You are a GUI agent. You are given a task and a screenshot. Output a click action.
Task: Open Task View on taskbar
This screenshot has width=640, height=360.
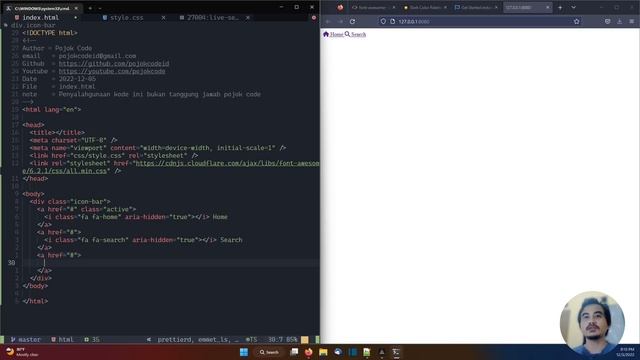click(294, 352)
